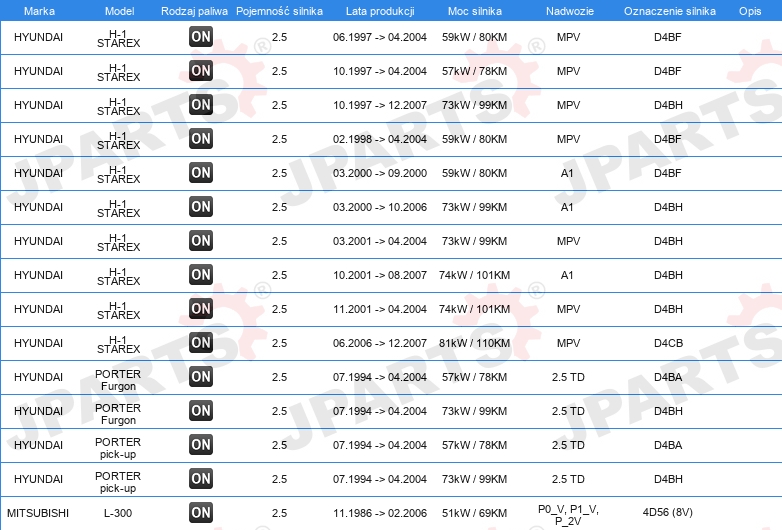Click the Rodzaj paliwa column header
The width and height of the screenshot is (782, 530).
pos(195,11)
